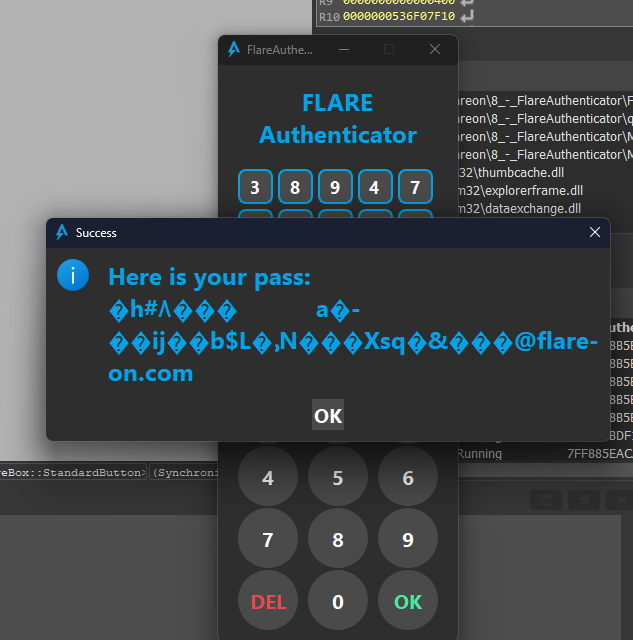Image resolution: width=633 pixels, height=640 pixels.
Task: Click the Flare logo in Success title bar
Action: tap(62, 232)
